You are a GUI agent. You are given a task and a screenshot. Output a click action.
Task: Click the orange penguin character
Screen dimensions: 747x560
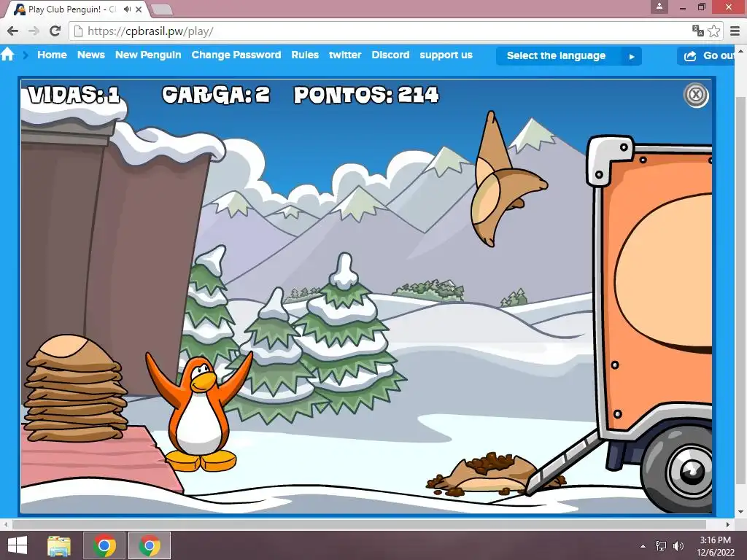[x=199, y=412]
